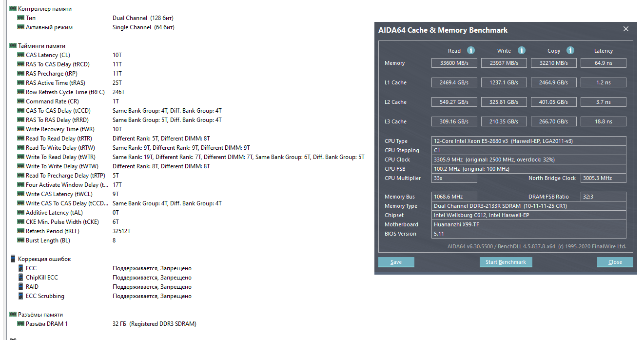This screenshot has width=644, height=340.
Task: Click the CPU Clock value 3305.9 MHz
Action: point(529,160)
